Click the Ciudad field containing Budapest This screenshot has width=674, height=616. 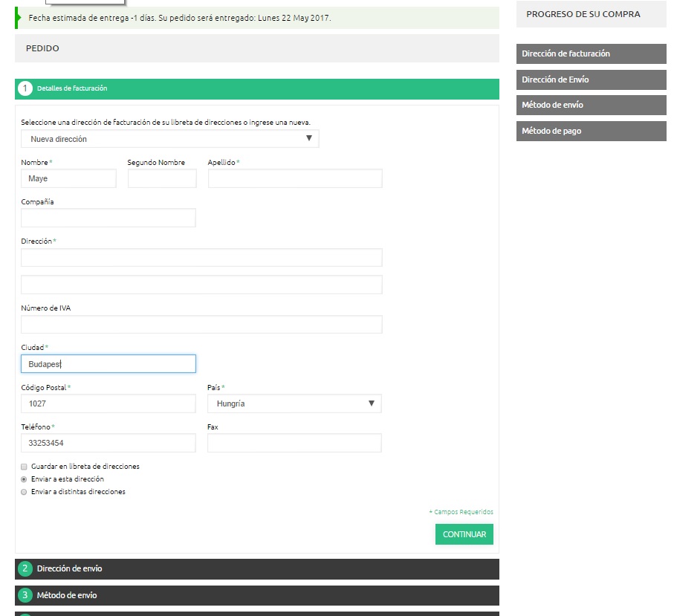108,363
